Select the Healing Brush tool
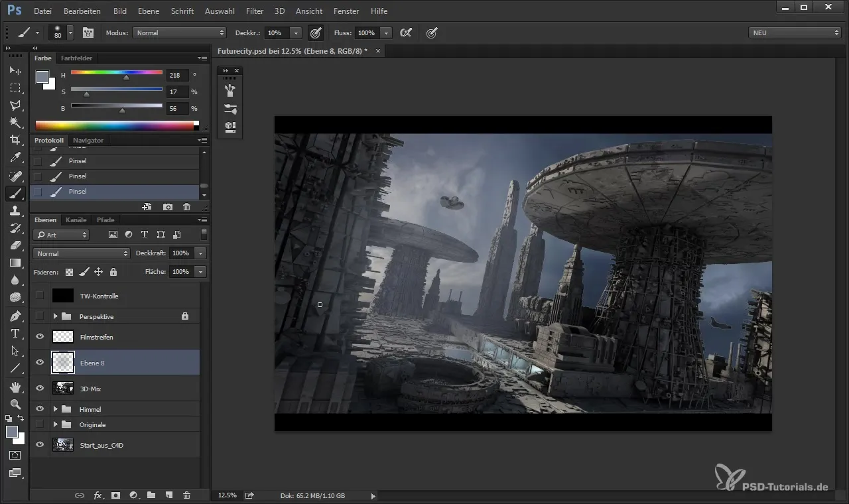Screen dimensions: 849x504 15,176
